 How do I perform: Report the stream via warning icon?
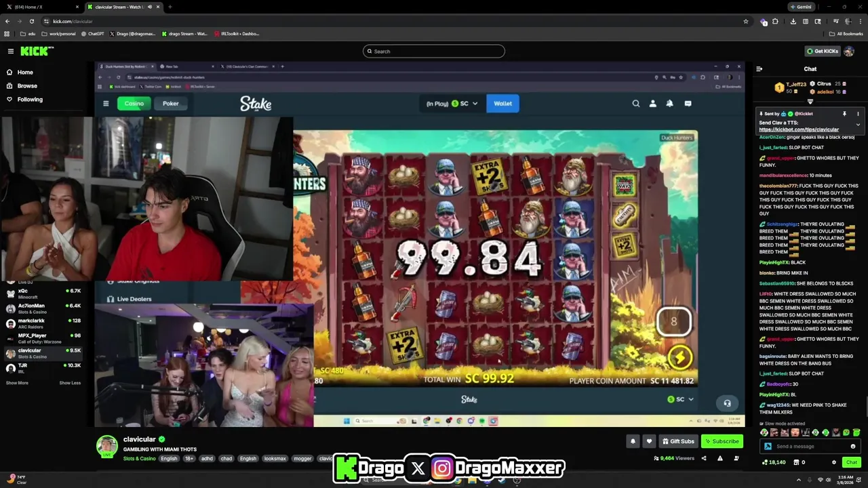click(719, 458)
